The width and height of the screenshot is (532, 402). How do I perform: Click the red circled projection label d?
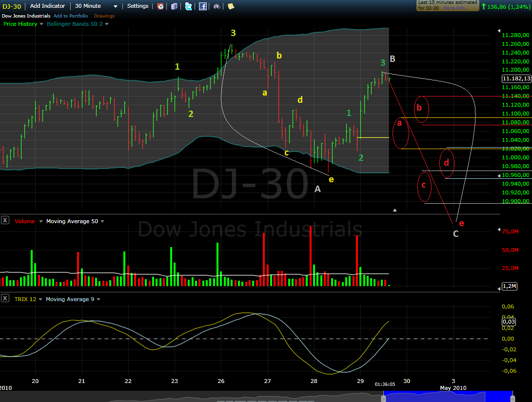(447, 163)
